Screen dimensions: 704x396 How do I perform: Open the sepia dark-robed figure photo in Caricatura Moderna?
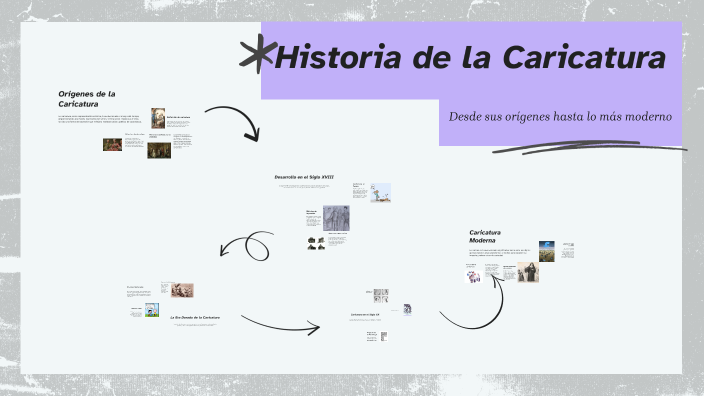pyautogui.click(x=528, y=273)
